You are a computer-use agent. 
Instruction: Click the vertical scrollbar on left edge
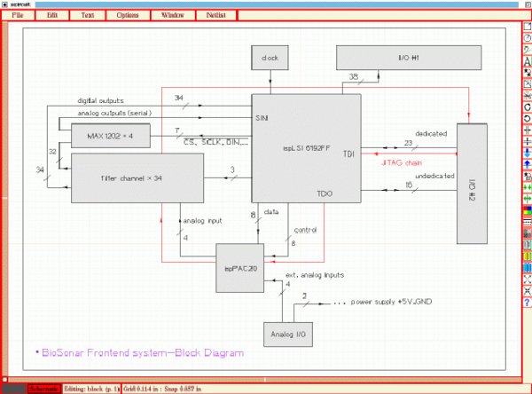click(4, 198)
